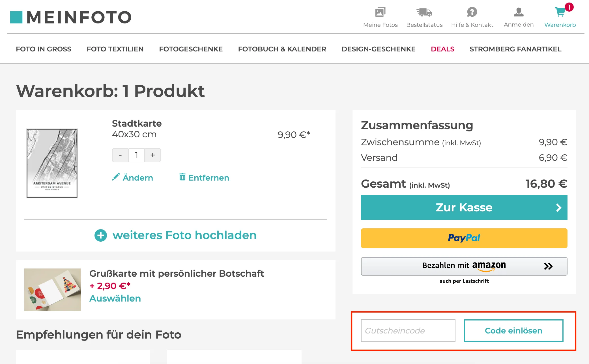Open the Warenkorb shopping cart icon
Image resolution: width=589 pixels, height=364 pixels.
[x=560, y=12]
